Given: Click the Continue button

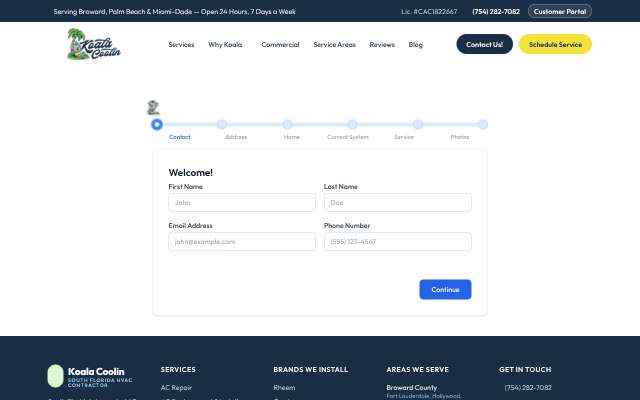Looking at the screenshot, I should pyautogui.click(x=445, y=289).
